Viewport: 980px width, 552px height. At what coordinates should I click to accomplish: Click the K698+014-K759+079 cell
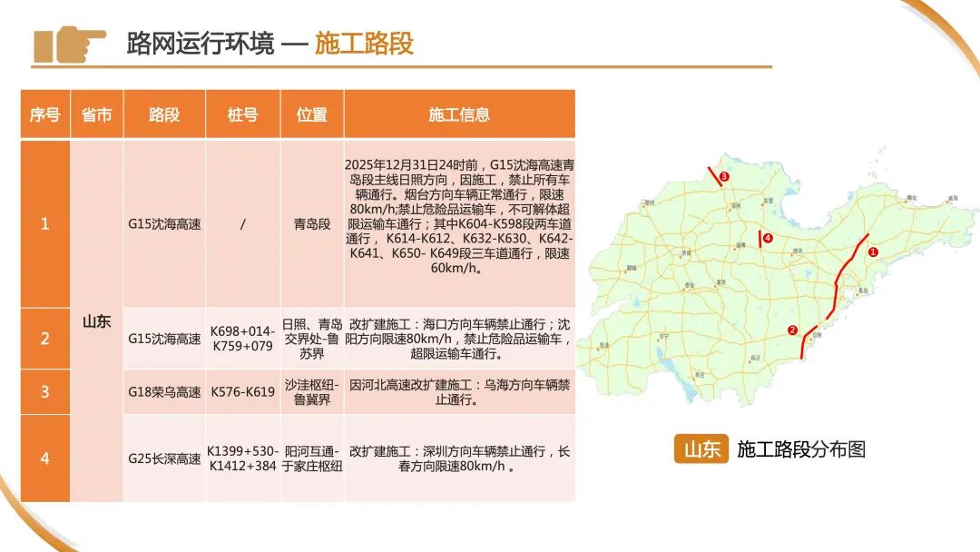click(242, 339)
